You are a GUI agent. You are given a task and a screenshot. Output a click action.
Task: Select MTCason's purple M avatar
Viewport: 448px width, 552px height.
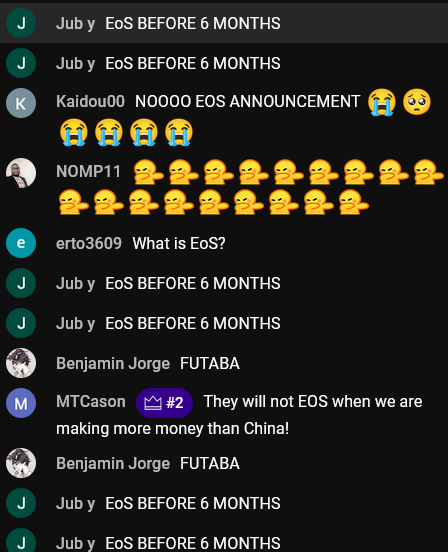21,403
